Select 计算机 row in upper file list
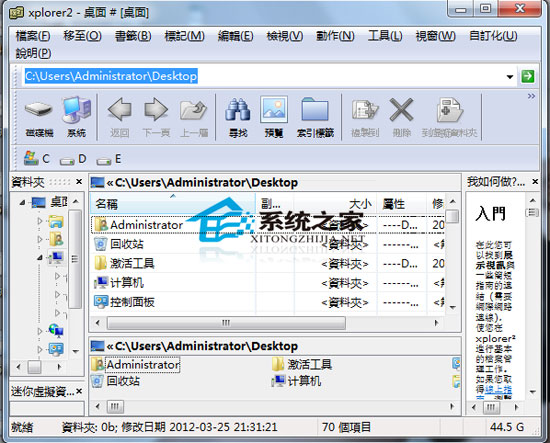550x443 pixels. pyautogui.click(x=267, y=283)
